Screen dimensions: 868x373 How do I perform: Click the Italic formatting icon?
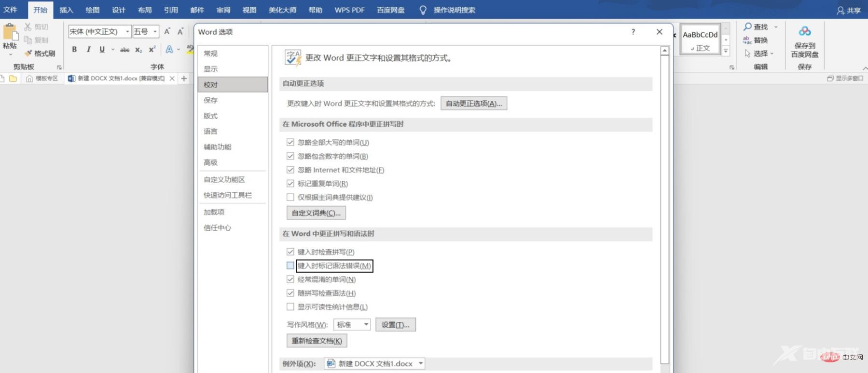(x=88, y=49)
